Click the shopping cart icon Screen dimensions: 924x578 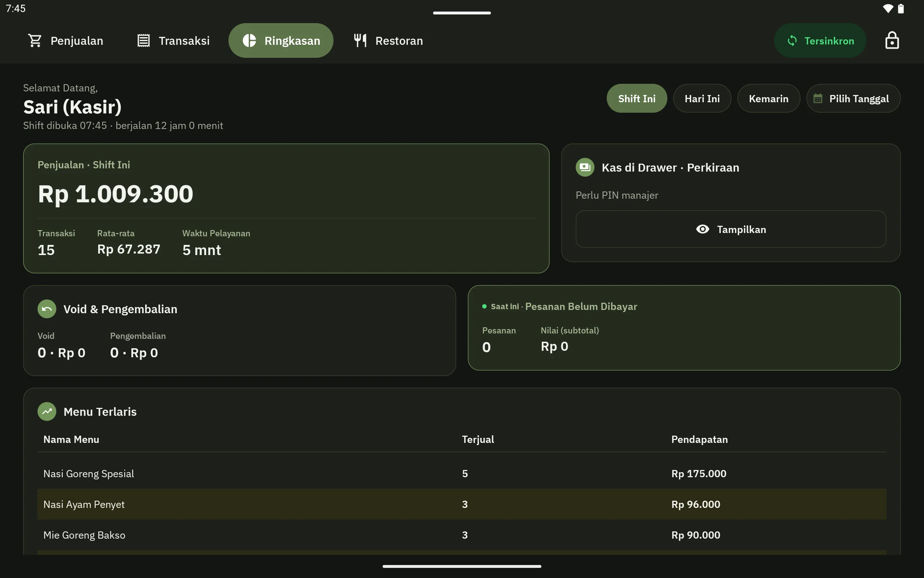coord(35,40)
